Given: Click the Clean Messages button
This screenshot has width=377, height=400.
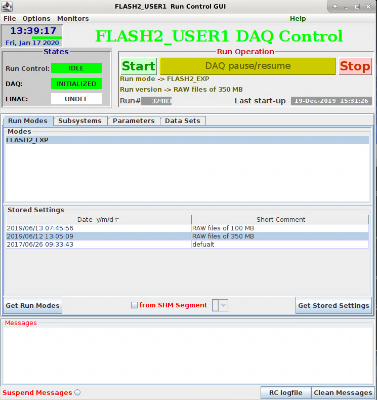Looking at the screenshot, I should click(343, 393).
